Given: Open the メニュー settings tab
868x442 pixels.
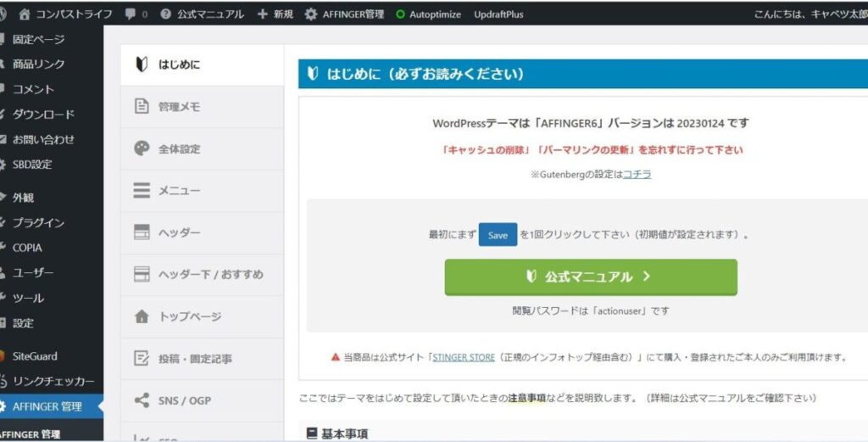Looking at the screenshot, I should pos(202,191).
